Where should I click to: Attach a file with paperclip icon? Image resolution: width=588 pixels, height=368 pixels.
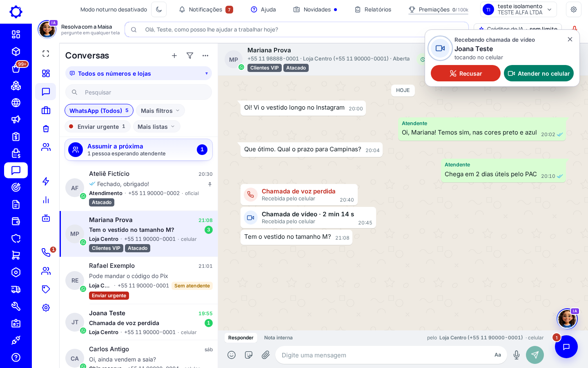click(x=266, y=355)
